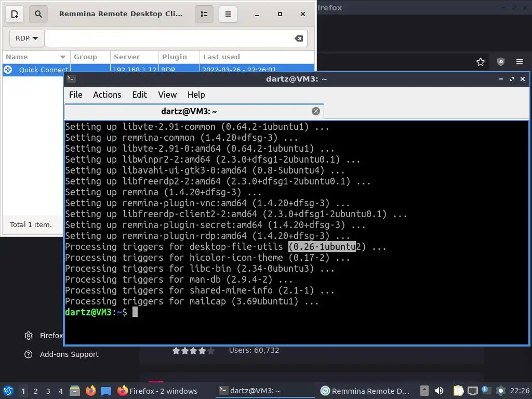
Task: Clear the quick connect address field
Action: point(299,38)
